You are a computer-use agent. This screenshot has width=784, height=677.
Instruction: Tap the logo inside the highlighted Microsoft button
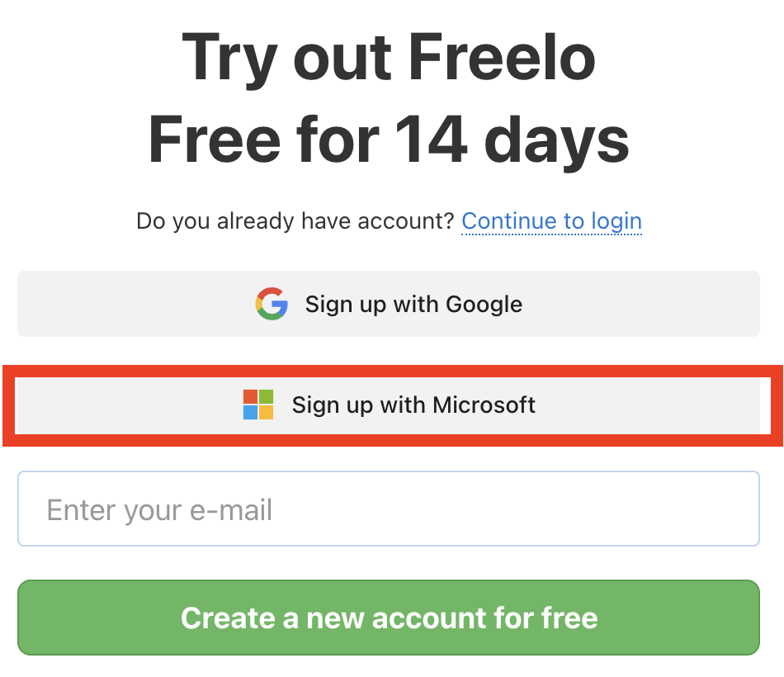257,405
